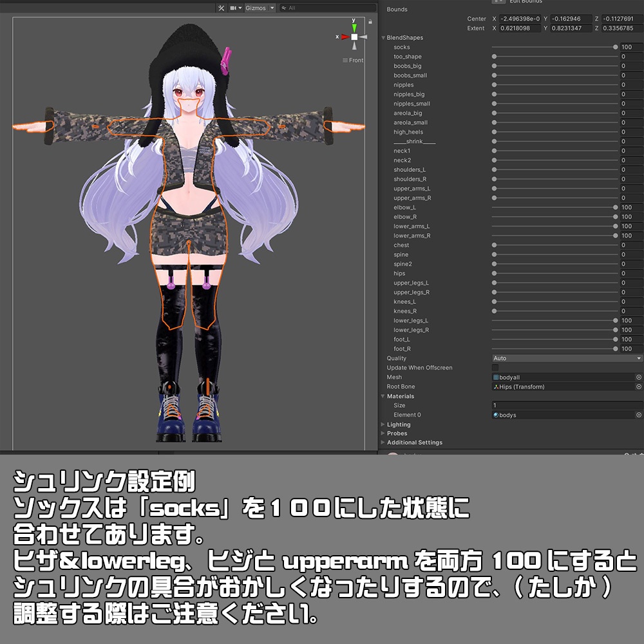Click the spine2 blendshape label
Screen dimensions: 644x644
coord(403,263)
